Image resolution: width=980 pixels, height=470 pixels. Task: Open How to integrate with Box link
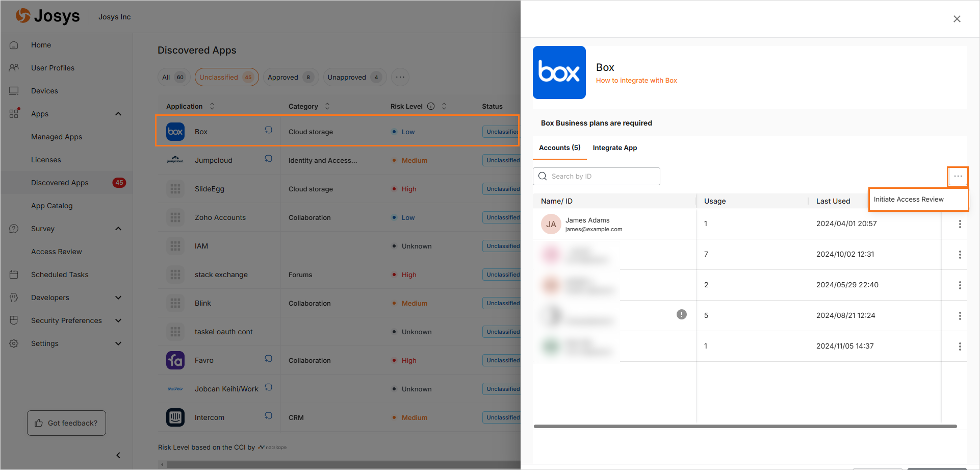coord(636,81)
